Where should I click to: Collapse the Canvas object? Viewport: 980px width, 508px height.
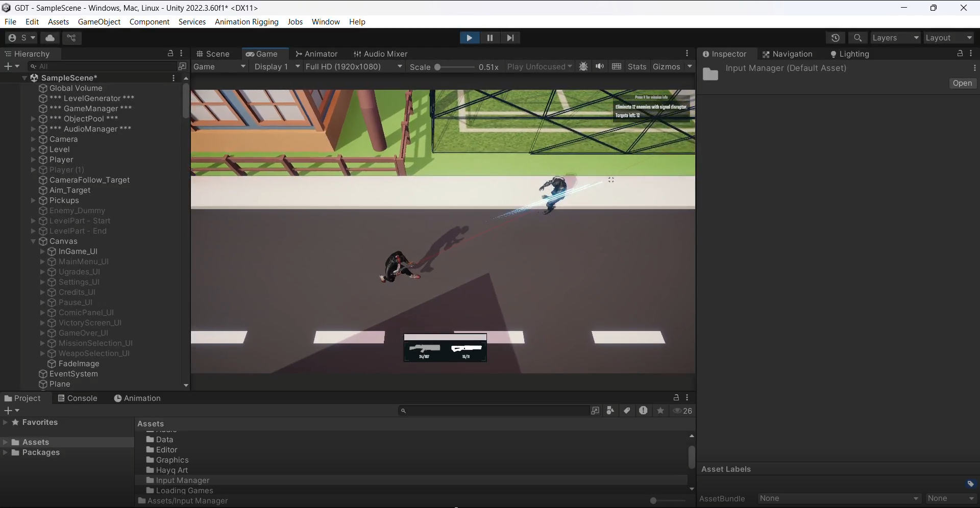pos(33,241)
